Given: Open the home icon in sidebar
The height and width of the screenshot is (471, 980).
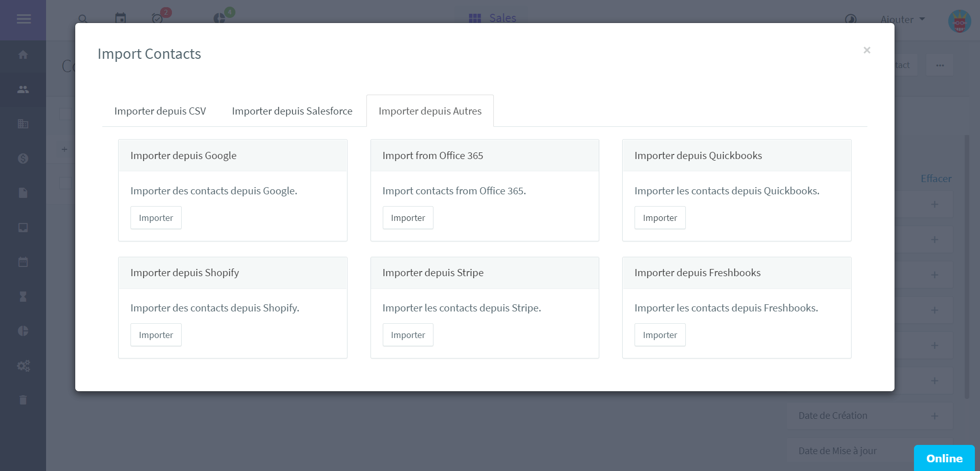Looking at the screenshot, I should [23, 55].
